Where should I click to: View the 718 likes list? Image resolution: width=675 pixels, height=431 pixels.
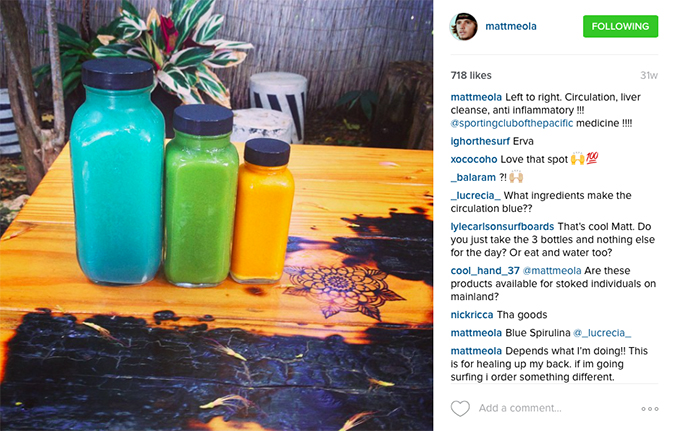(471, 75)
